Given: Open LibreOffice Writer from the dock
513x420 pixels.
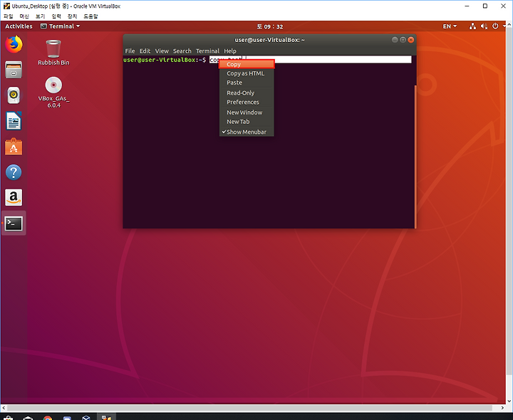Looking at the screenshot, I should (14, 121).
